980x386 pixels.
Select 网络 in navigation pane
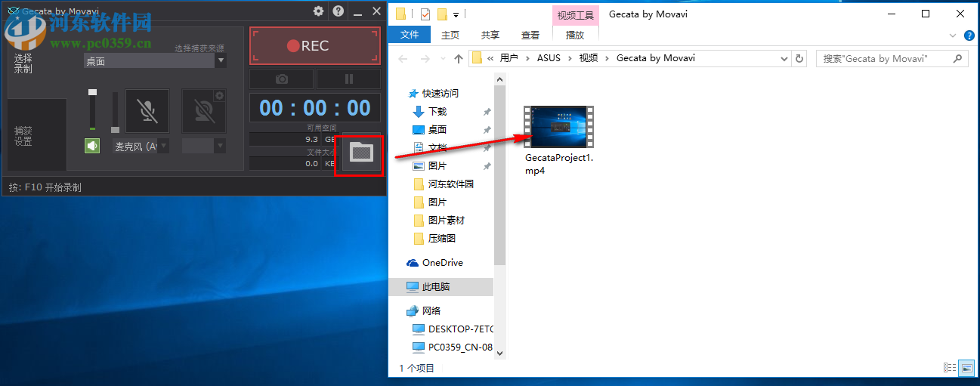pos(431,311)
